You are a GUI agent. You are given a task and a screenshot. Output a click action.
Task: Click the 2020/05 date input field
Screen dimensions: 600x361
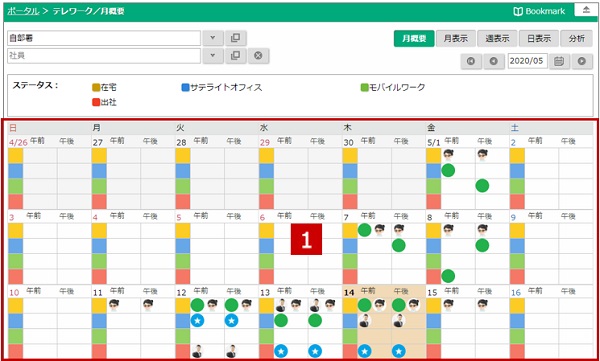click(528, 61)
